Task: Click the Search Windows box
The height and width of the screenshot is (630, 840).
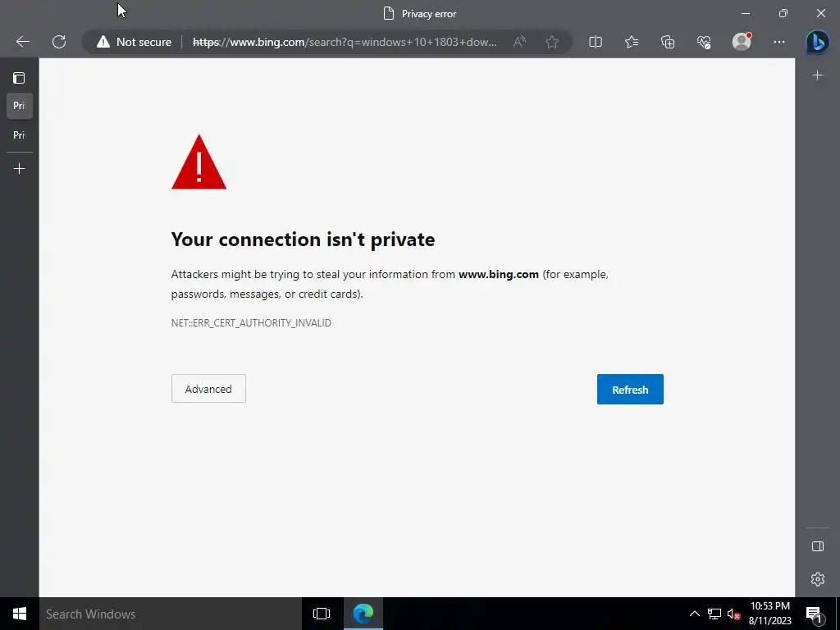Action: pyautogui.click(x=171, y=614)
